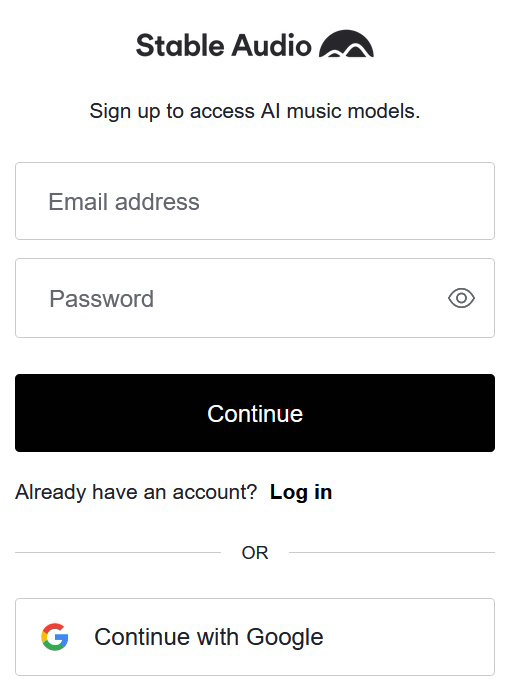Click the 'Sign up to access AI music models' heading

tap(255, 111)
